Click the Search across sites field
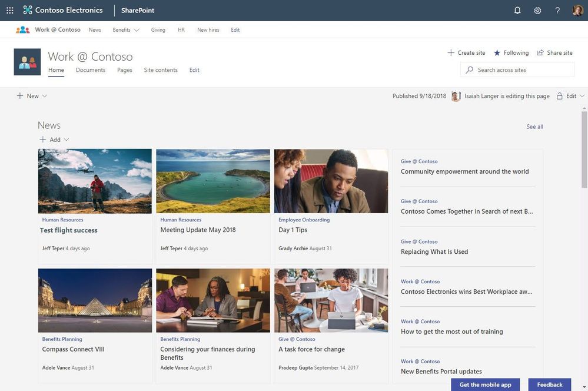The image size is (588, 391). tap(517, 70)
